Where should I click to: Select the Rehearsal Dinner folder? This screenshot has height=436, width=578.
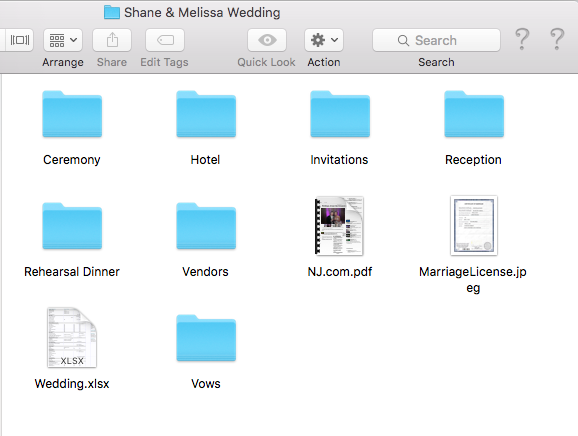pyautogui.click(x=72, y=226)
